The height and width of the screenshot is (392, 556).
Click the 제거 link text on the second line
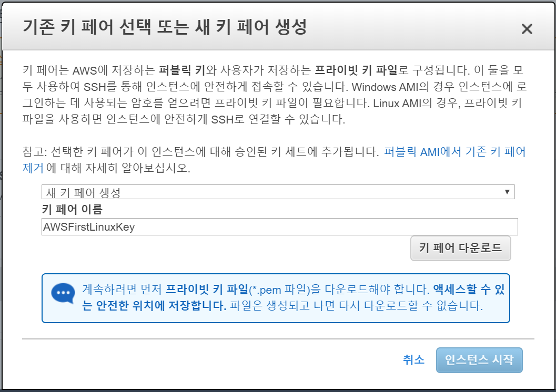tap(33, 168)
